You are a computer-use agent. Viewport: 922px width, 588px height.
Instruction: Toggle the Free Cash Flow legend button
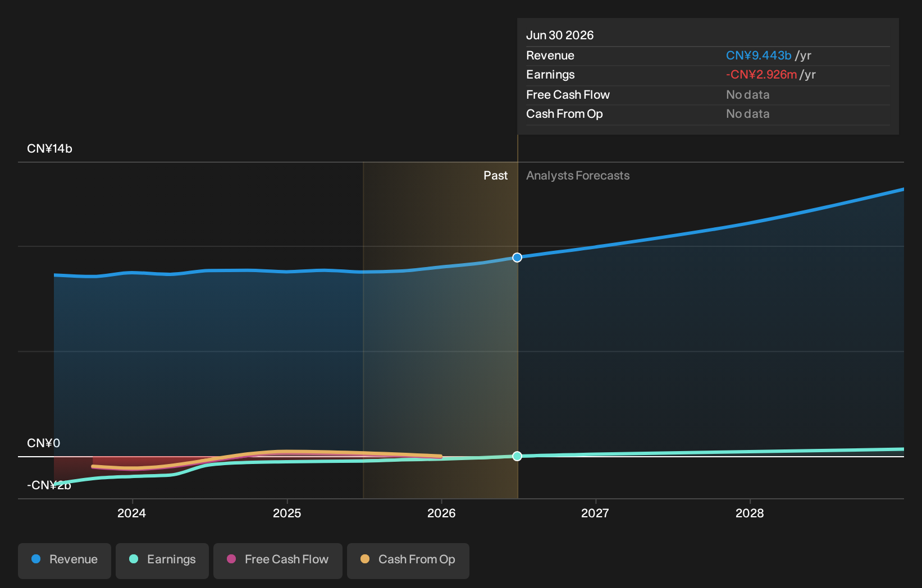(x=278, y=561)
